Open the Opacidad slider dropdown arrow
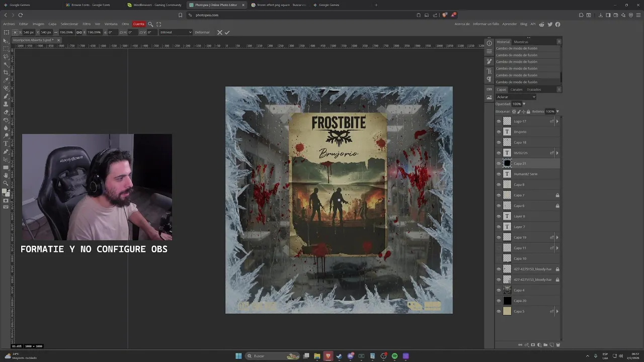Image resolution: width=644 pixels, height=362 pixels. click(524, 104)
